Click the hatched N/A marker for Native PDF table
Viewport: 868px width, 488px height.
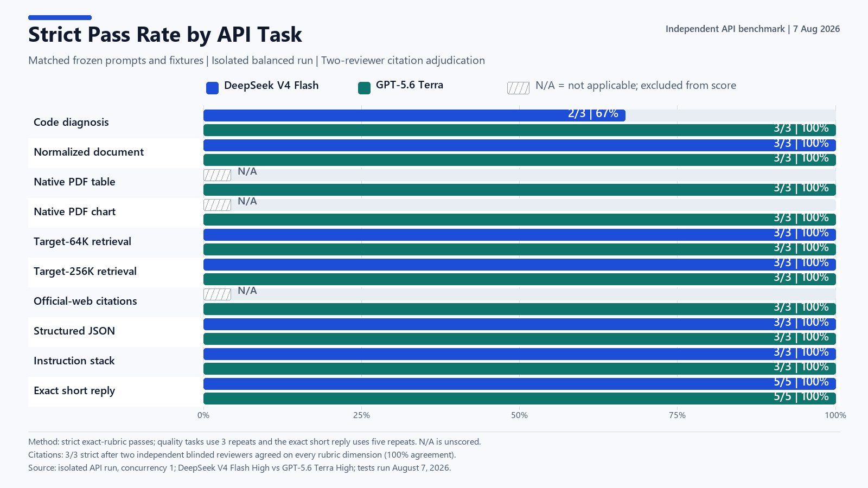click(217, 175)
